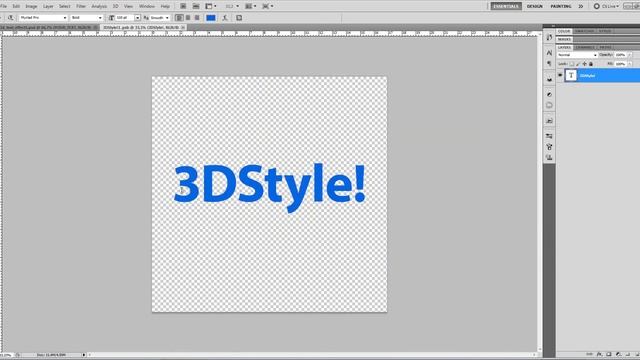Screen dimensions: 640x360
Task: Open the Layer menu
Action: pyautogui.click(x=48, y=6)
